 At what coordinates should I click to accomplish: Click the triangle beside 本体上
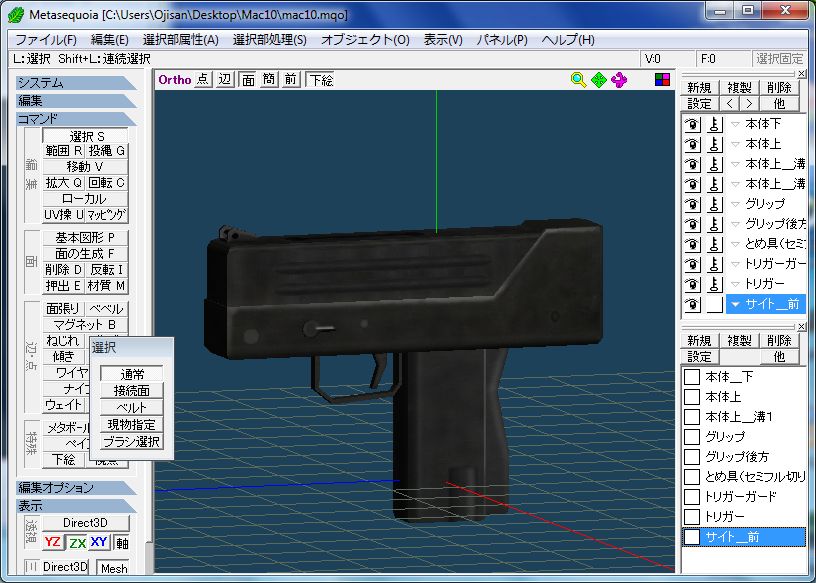pyautogui.click(x=735, y=144)
